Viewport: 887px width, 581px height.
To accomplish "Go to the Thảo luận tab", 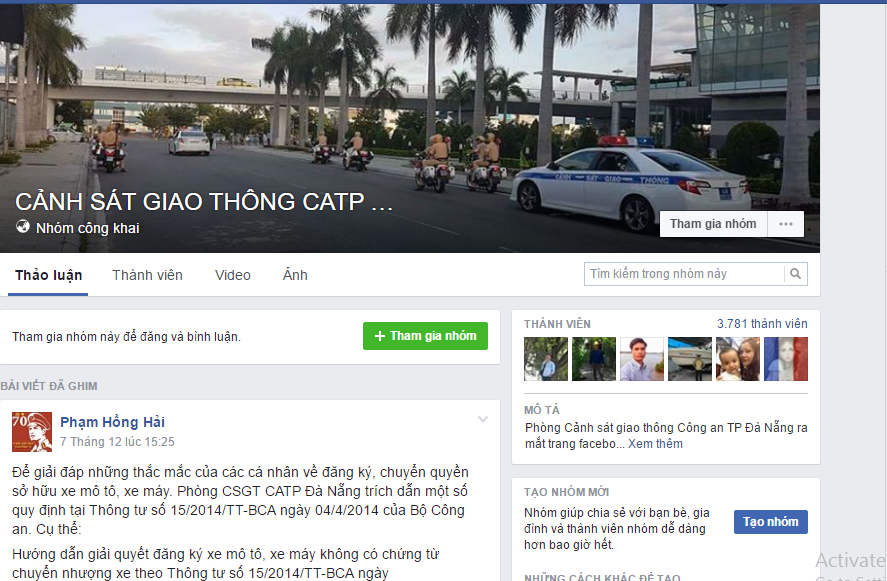I will coord(49,276).
